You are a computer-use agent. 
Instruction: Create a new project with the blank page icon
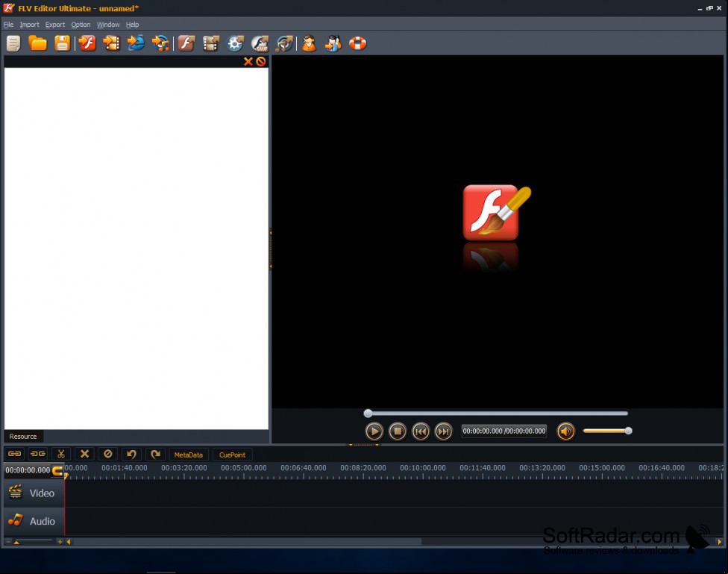coord(13,44)
